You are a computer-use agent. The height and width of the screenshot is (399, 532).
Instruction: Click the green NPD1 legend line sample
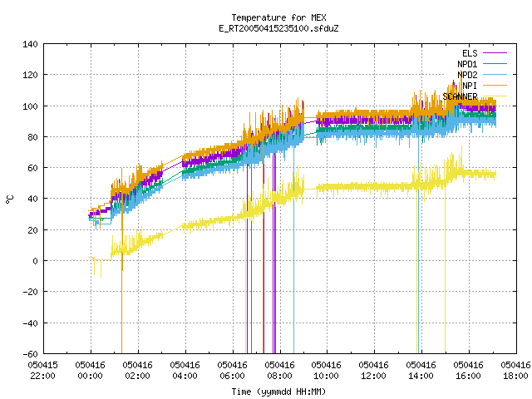[x=495, y=64]
